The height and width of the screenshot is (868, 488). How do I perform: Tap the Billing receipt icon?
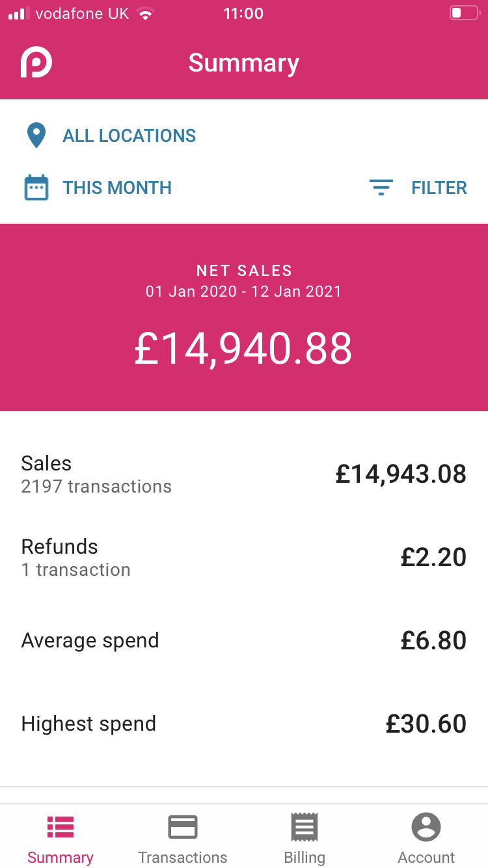(x=305, y=828)
